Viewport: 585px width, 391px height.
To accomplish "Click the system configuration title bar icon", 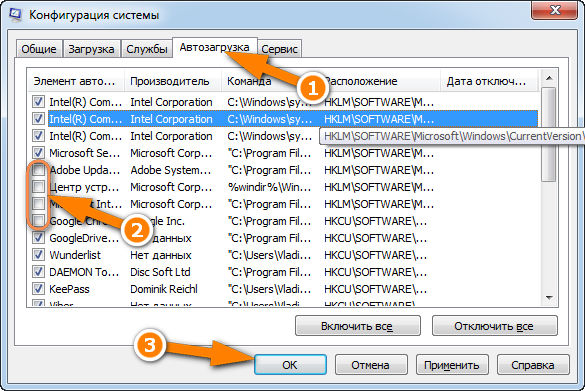I will pyautogui.click(x=15, y=15).
